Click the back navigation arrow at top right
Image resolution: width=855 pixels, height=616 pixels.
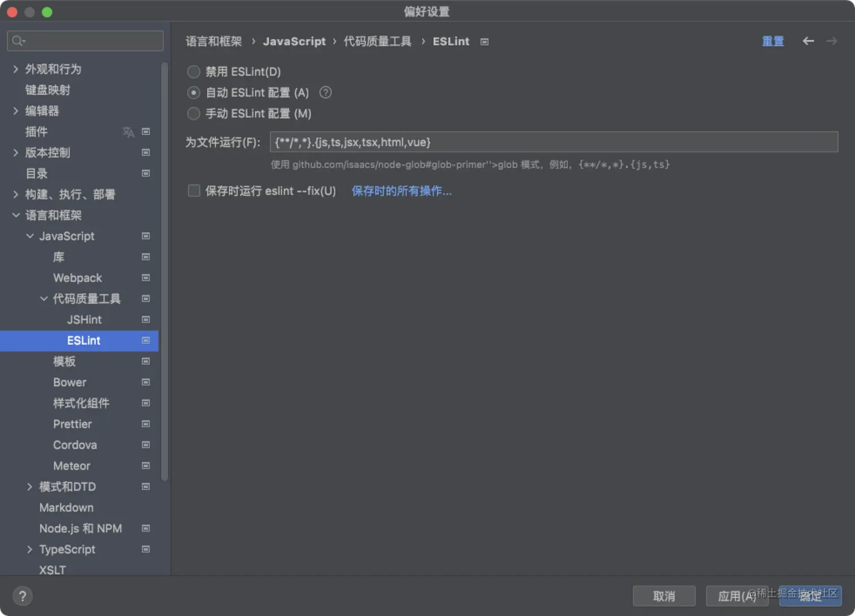pyautogui.click(x=808, y=41)
